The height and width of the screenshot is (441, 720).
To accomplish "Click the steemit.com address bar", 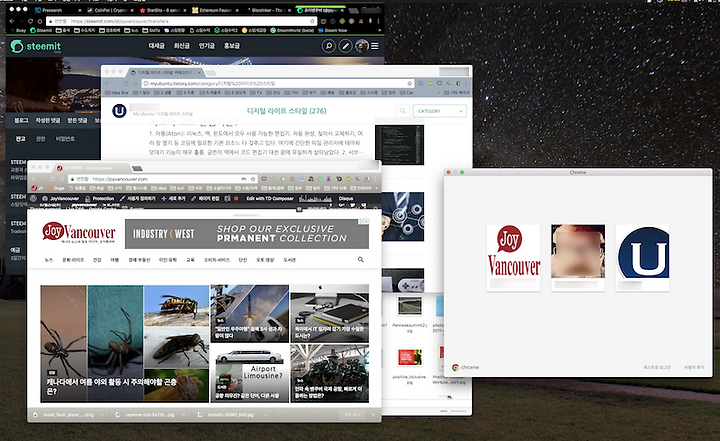I will (x=181, y=21).
